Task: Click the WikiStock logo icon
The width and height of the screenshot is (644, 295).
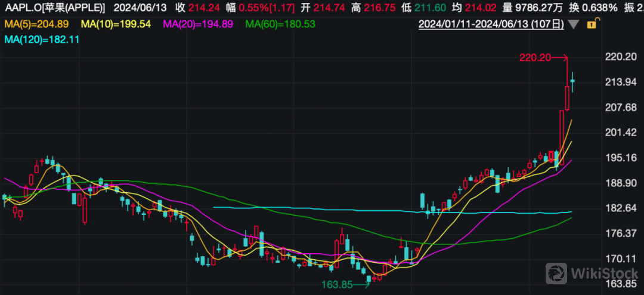Action: [557, 273]
